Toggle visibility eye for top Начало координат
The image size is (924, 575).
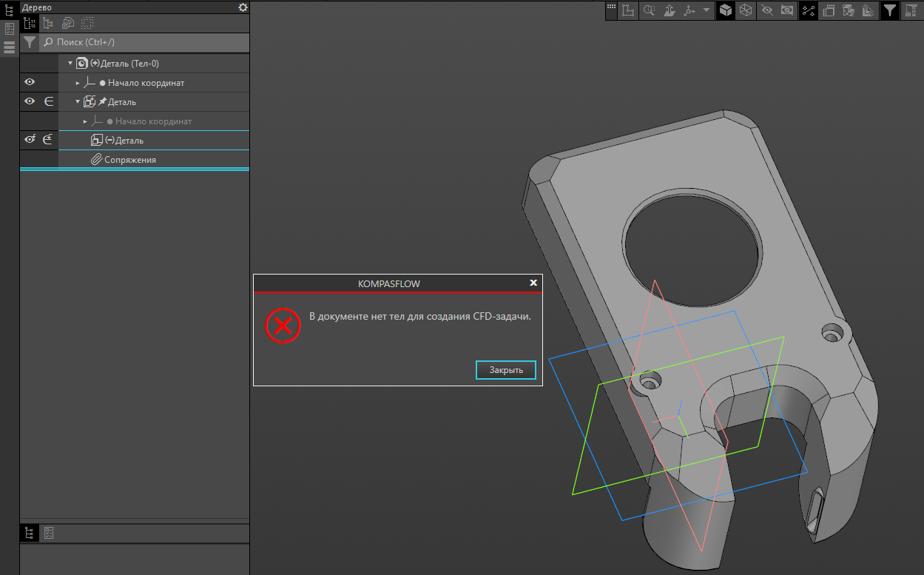(x=30, y=83)
